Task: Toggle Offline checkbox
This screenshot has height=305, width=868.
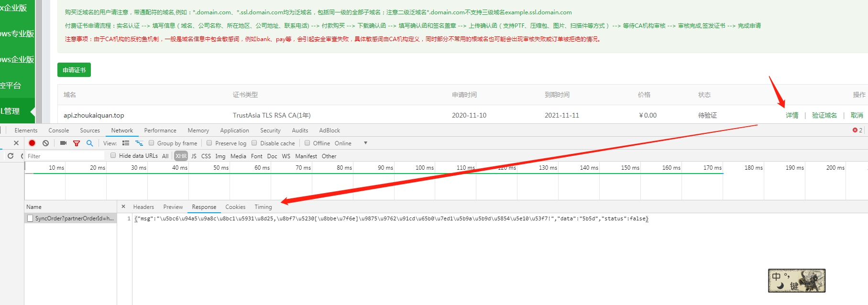Action: [x=308, y=143]
